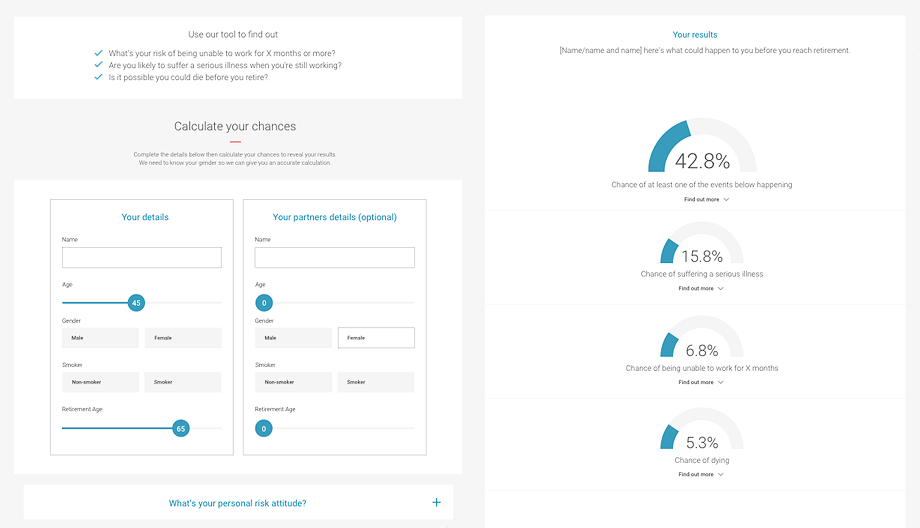Click the Name field in Your details

(x=142, y=258)
